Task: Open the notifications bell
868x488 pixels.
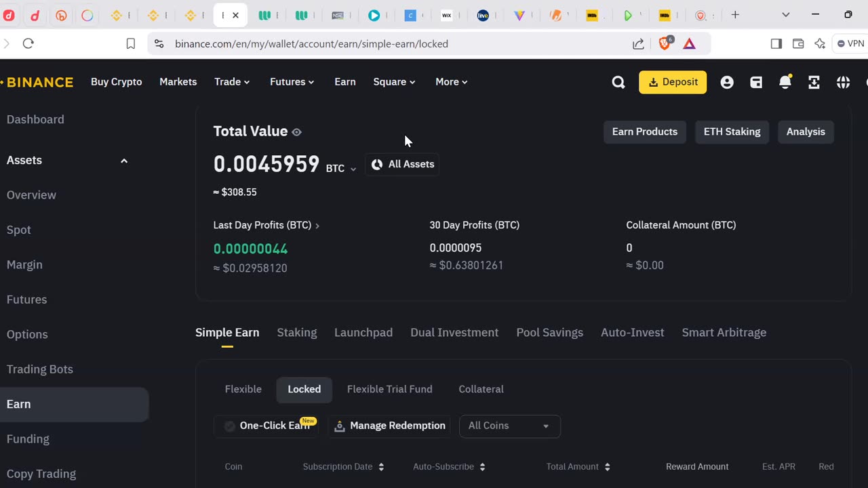Action: pyautogui.click(x=785, y=82)
